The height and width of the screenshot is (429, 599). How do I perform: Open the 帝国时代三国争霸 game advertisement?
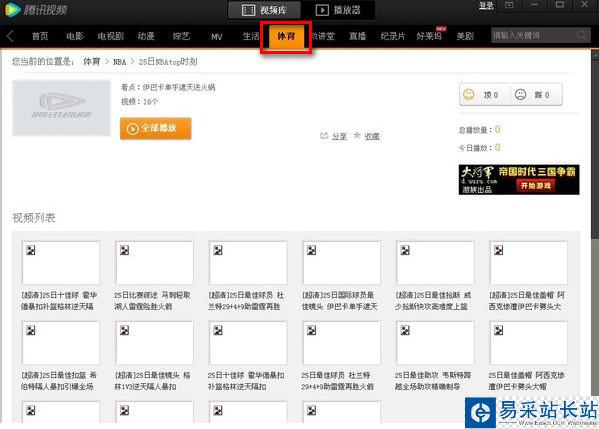519,180
